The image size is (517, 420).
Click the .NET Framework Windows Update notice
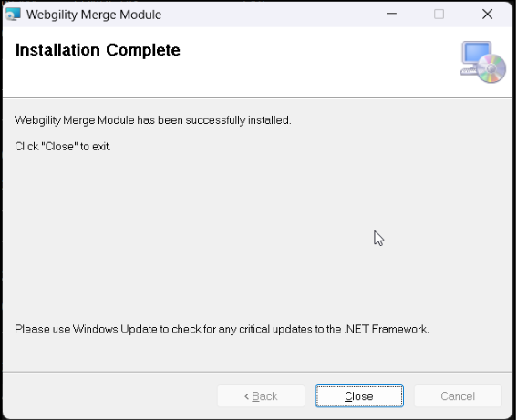222,329
